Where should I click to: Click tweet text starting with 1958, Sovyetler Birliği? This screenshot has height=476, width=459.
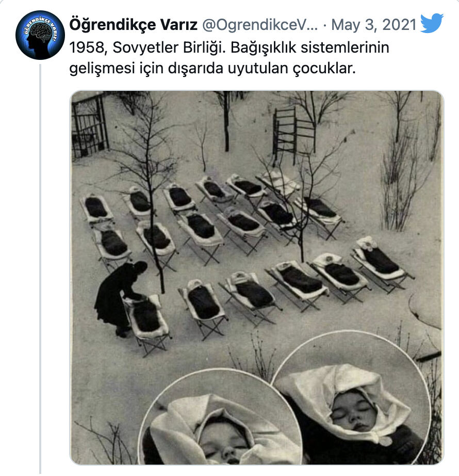pos(229,58)
